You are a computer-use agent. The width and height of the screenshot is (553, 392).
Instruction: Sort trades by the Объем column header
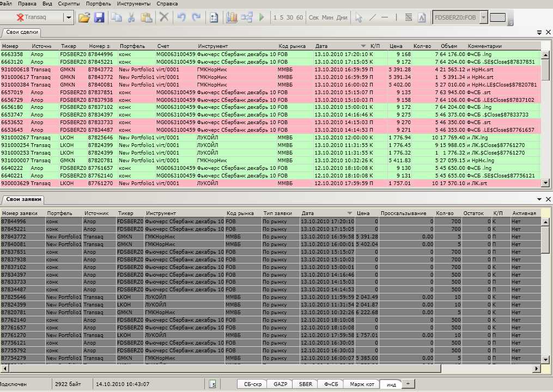[x=448, y=46]
